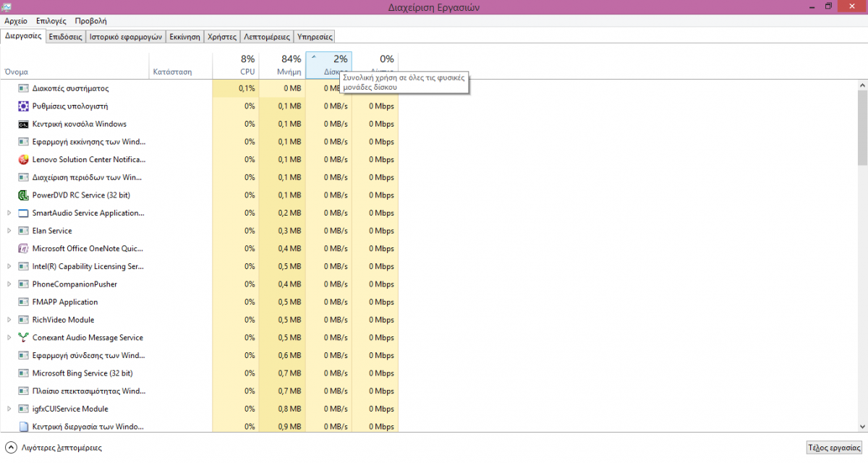868x463 pixels.
Task: Switch to the Λεπτομέρειες tab
Action: [x=267, y=36]
